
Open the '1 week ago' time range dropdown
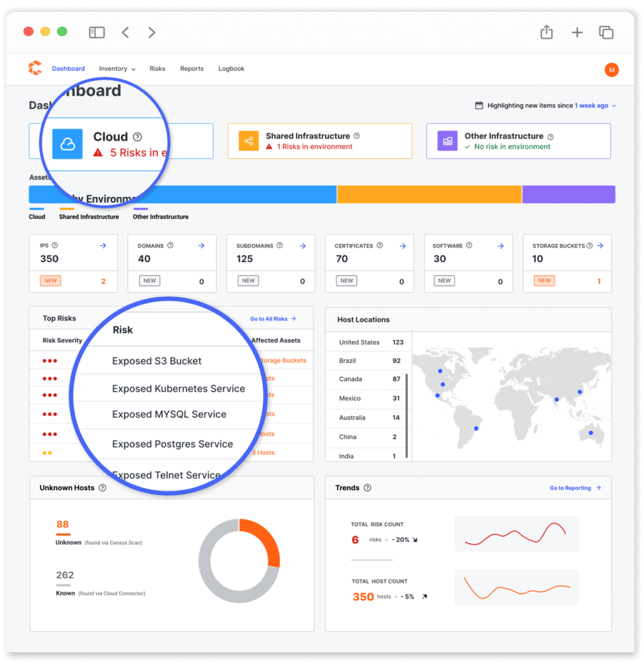(595, 106)
